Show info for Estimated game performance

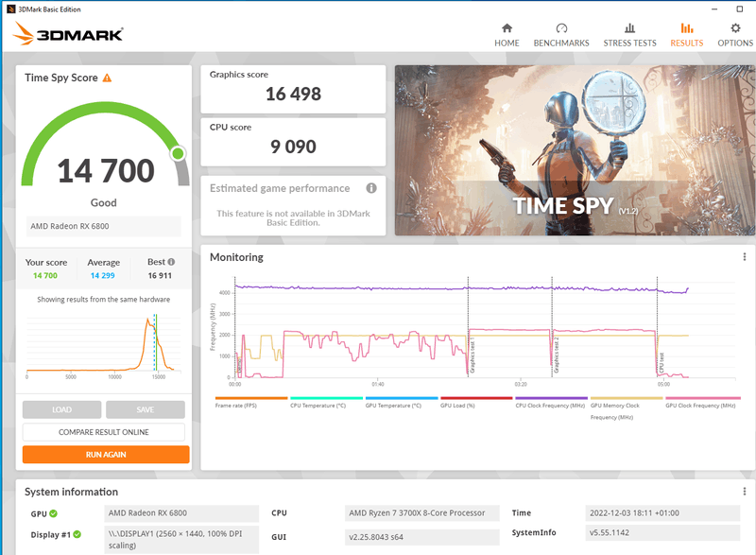point(371,188)
